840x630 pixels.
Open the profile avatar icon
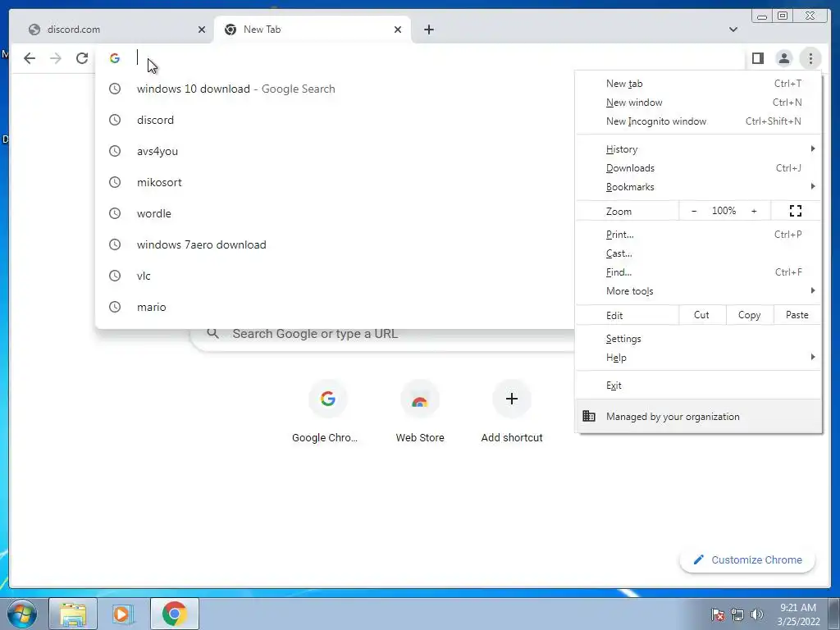pyautogui.click(x=783, y=58)
